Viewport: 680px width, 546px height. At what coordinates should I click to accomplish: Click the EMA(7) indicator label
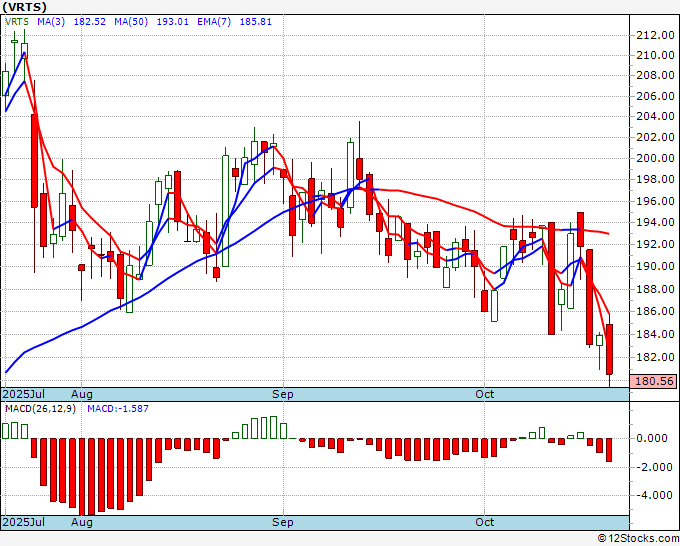point(214,22)
